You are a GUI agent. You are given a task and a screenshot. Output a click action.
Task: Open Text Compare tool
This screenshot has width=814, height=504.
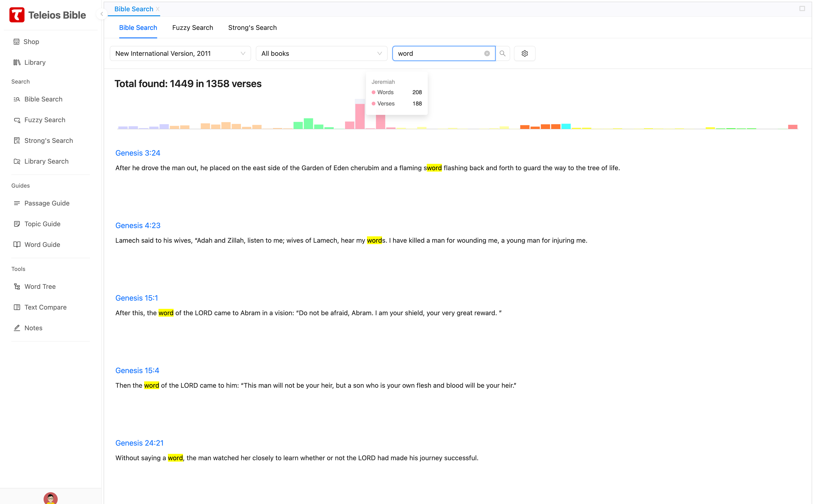(x=45, y=307)
